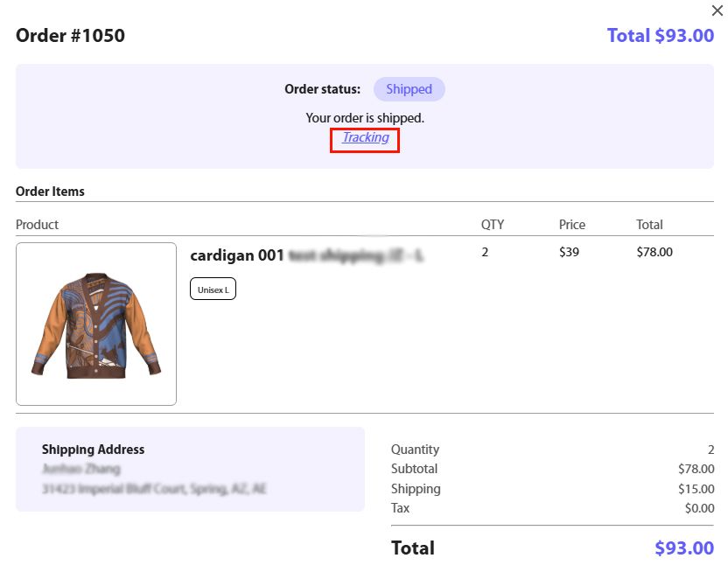Click the $78.00 line total cell
Viewport: 728px width, 586px height.
(x=654, y=252)
